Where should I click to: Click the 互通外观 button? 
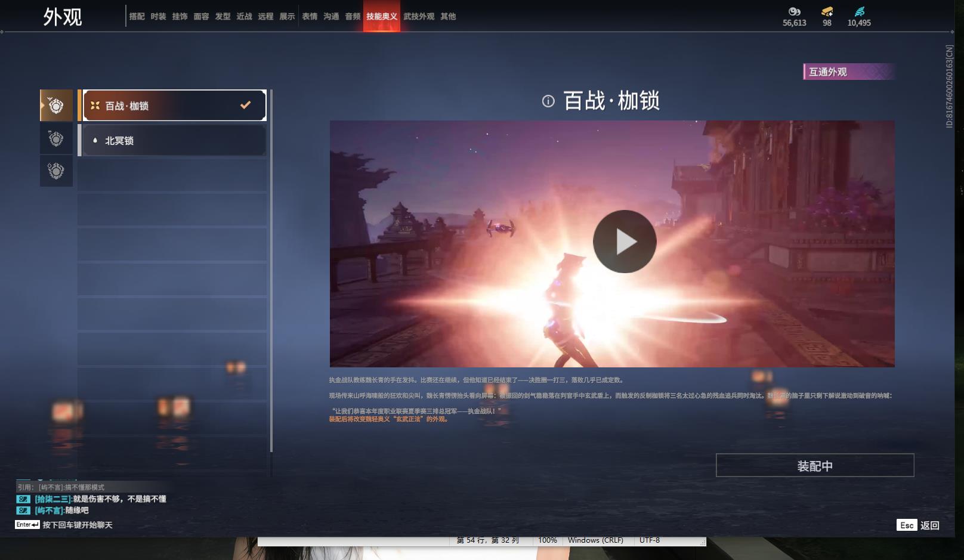click(848, 72)
